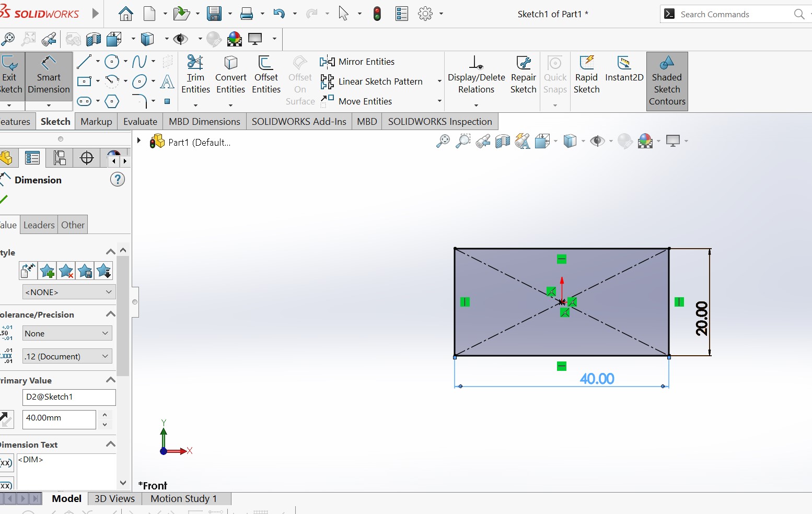
Task: Switch to the Evaluate tab
Action: click(140, 121)
